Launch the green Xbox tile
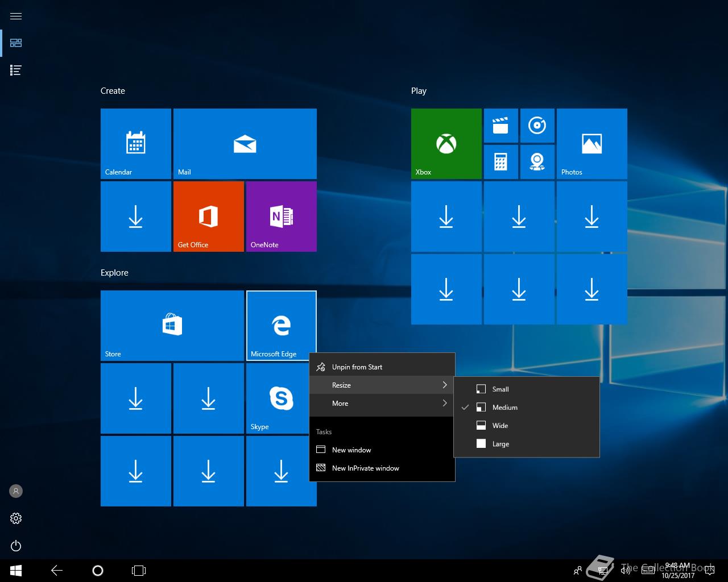This screenshot has height=582, width=728. tap(446, 144)
